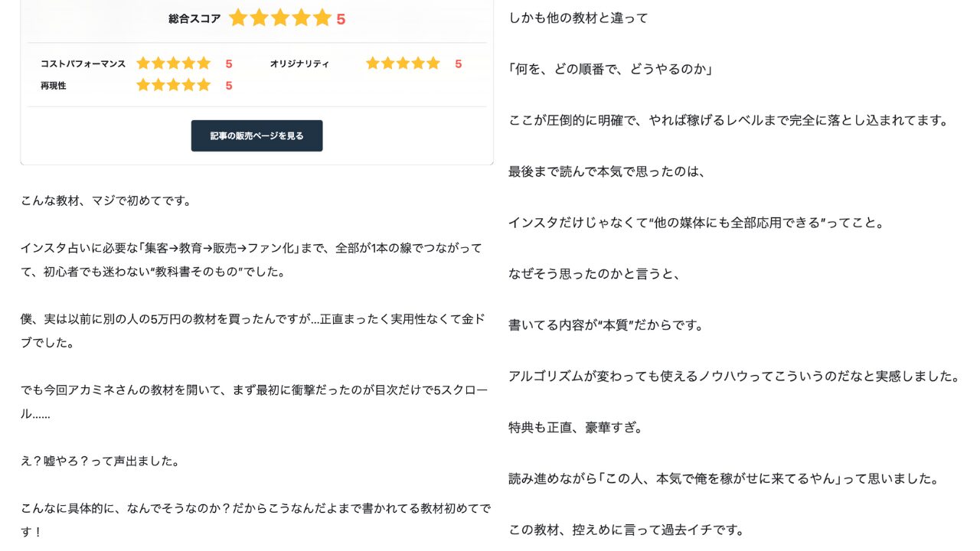Click the 総合スコア label
980x551 pixels.
pos(194,19)
